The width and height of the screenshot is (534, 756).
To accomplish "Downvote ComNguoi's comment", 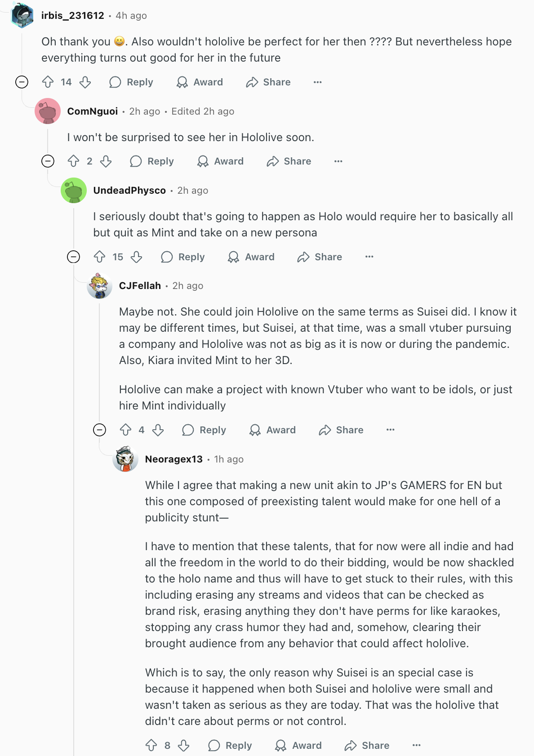I will [106, 161].
